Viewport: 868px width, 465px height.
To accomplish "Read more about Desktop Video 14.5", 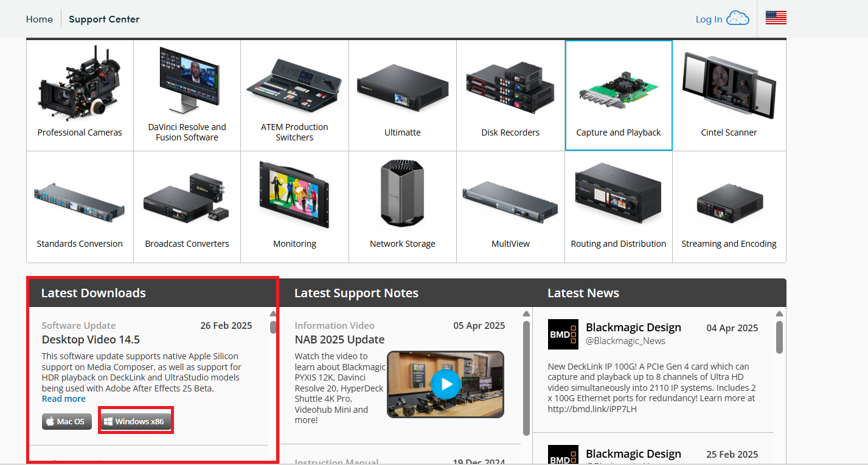I will [63, 398].
